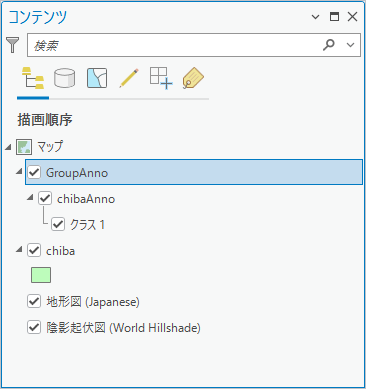
Task: Close the コンテンツ pane
Action: point(352,16)
